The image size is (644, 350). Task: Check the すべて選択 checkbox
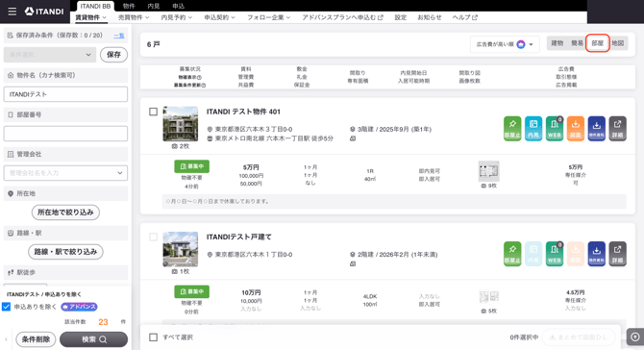(153, 337)
